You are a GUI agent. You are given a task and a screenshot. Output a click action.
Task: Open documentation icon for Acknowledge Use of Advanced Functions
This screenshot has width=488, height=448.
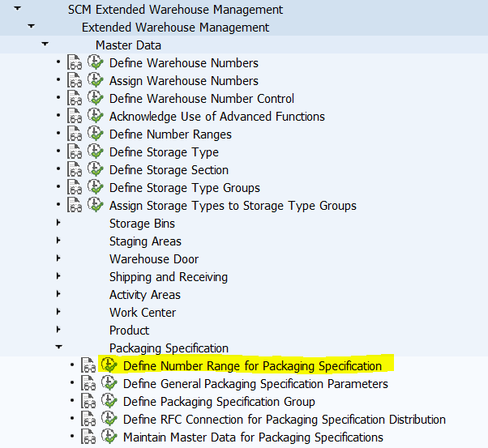click(x=75, y=116)
